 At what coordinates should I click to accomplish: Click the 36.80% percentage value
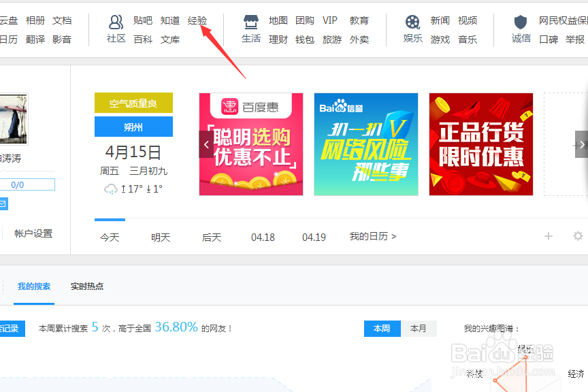pos(176,327)
